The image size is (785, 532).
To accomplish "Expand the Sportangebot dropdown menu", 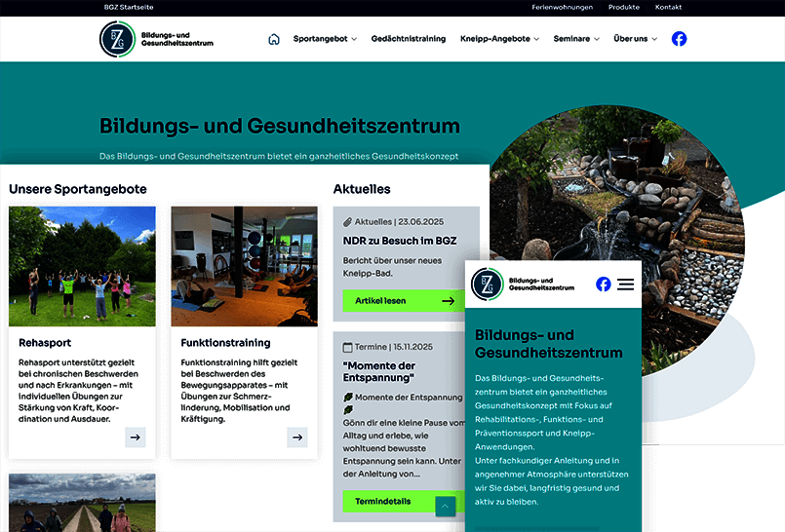I will pos(325,39).
